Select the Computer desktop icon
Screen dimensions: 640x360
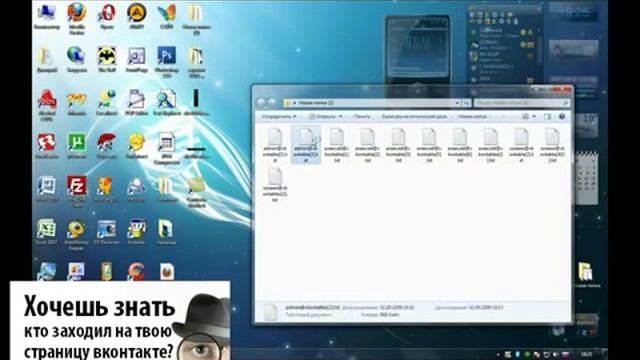47,17
